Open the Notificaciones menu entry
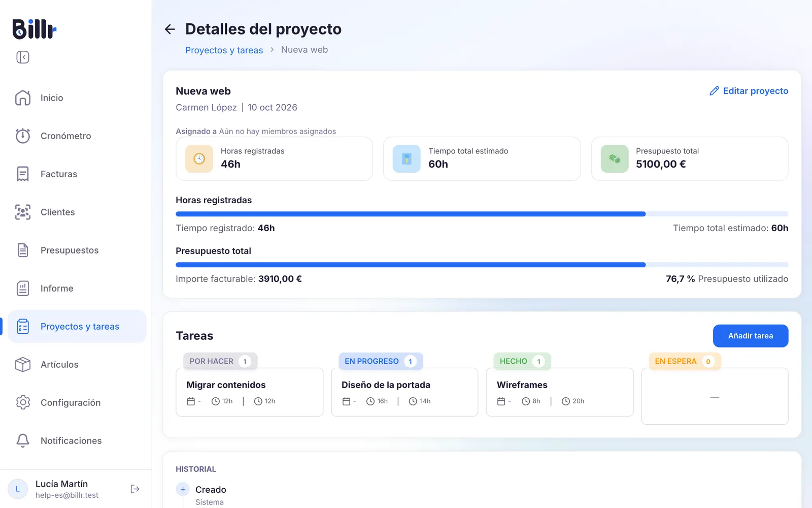The image size is (812, 508). pyautogui.click(x=77, y=440)
